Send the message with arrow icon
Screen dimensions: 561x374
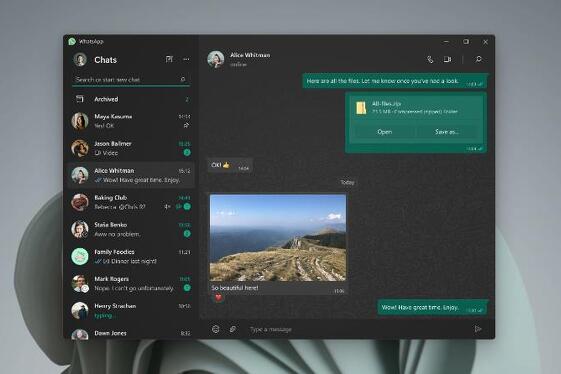(478, 329)
